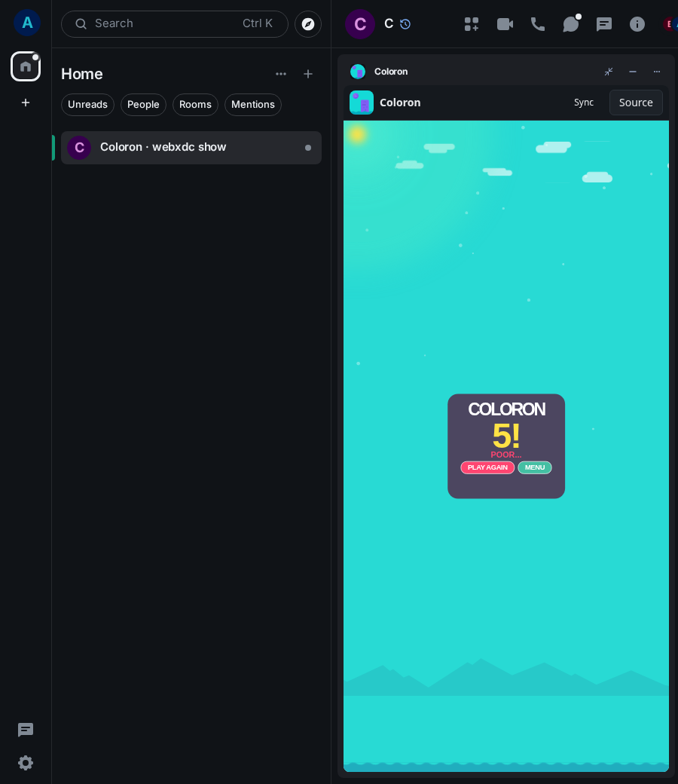
Task: Filter list by Mentions
Action: click(x=253, y=105)
